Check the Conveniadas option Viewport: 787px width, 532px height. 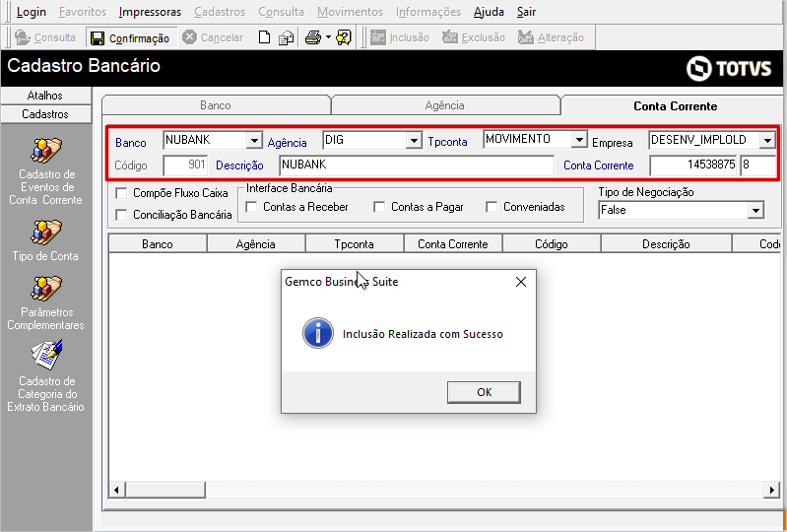pyautogui.click(x=492, y=207)
